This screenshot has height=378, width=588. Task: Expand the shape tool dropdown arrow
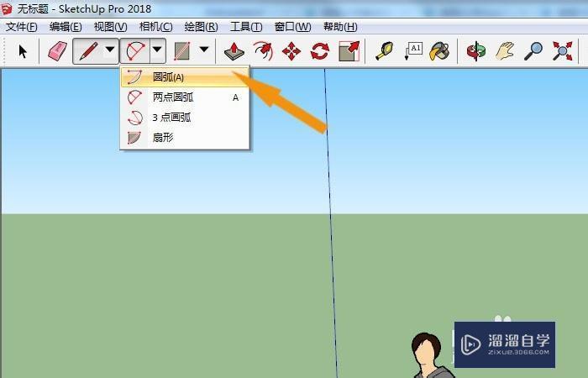pos(204,50)
